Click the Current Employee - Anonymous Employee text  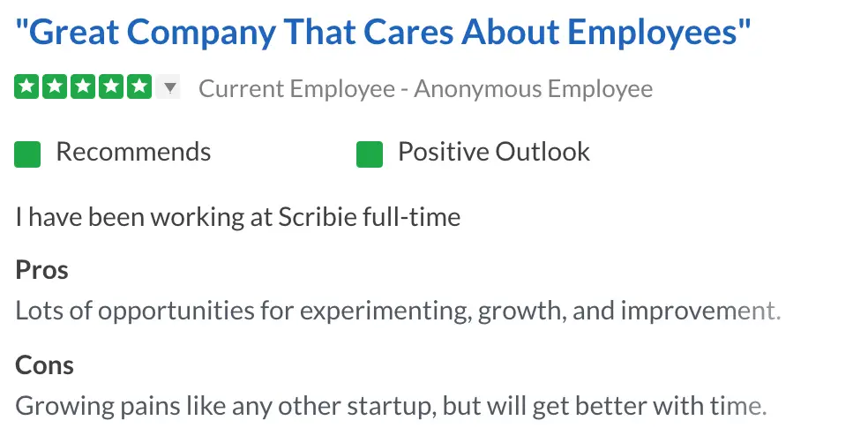coord(426,88)
